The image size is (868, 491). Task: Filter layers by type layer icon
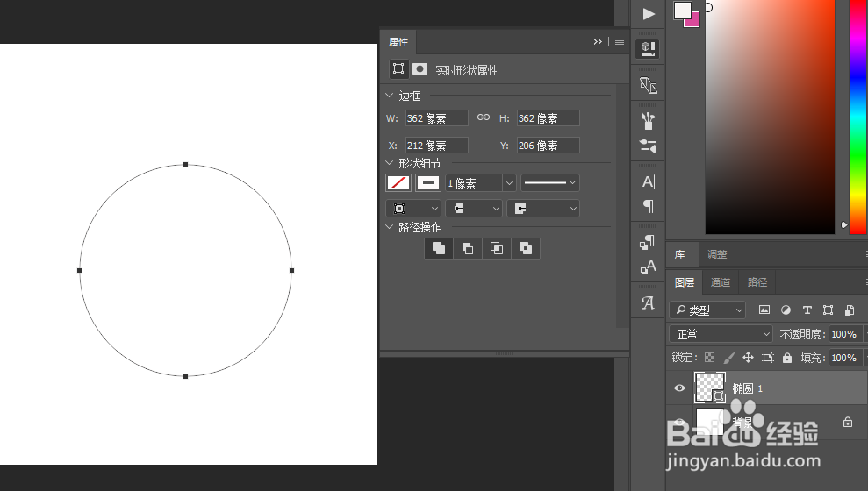pyautogui.click(x=807, y=310)
